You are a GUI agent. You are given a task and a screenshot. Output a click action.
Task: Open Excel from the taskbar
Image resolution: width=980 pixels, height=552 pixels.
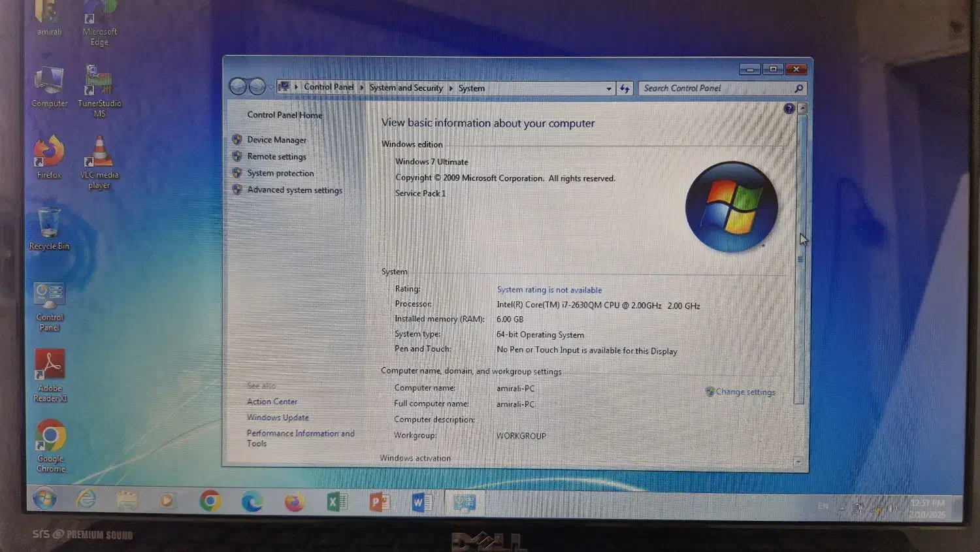pos(337,502)
